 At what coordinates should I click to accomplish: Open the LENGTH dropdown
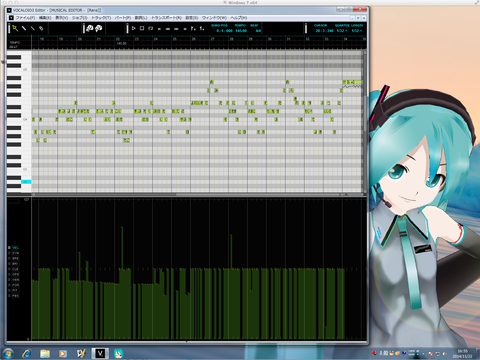point(356,31)
